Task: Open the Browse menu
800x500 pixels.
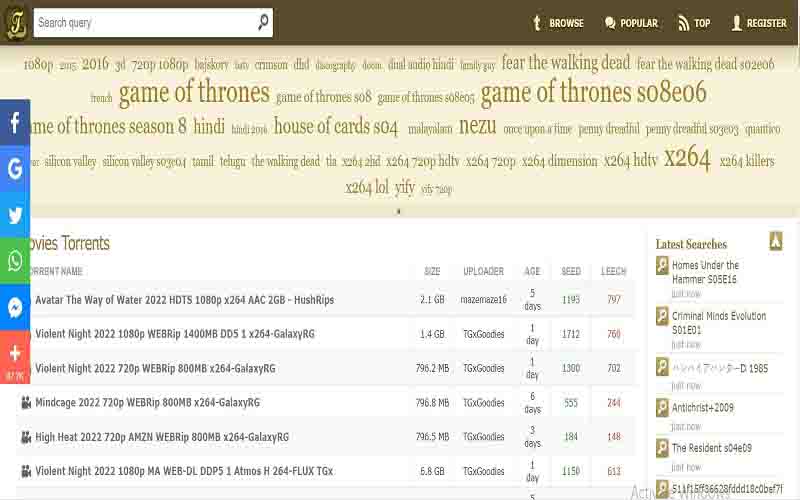Action: (x=559, y=23)
